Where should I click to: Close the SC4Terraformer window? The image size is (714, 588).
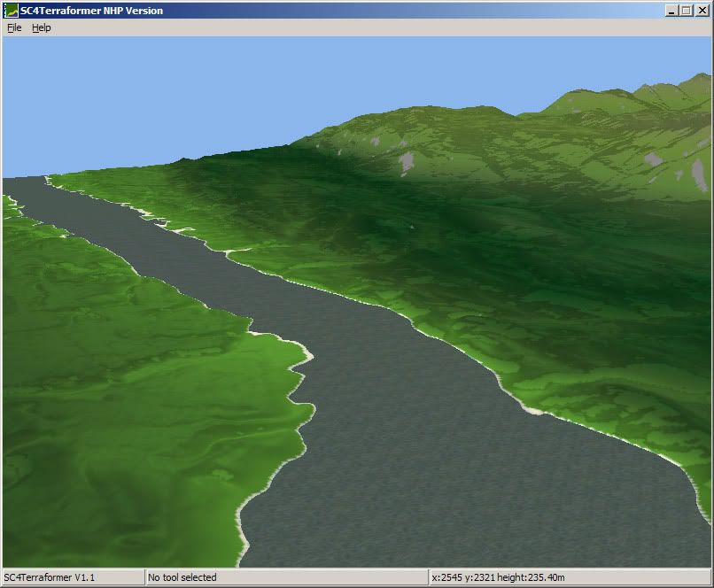702,11
